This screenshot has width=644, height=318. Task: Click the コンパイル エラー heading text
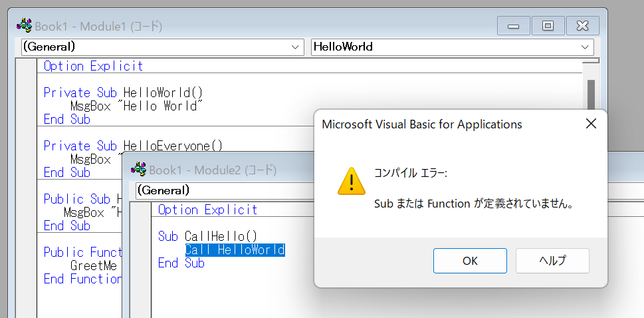click(409, 173)
